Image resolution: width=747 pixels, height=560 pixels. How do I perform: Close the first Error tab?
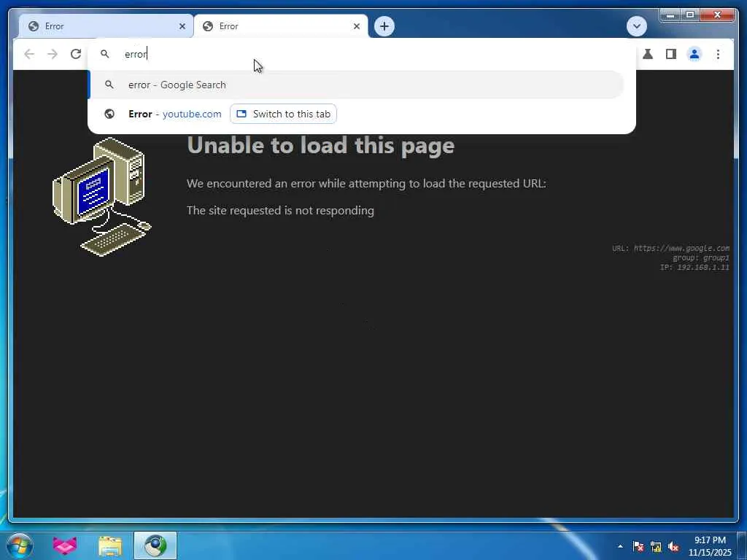pos(182,27)
